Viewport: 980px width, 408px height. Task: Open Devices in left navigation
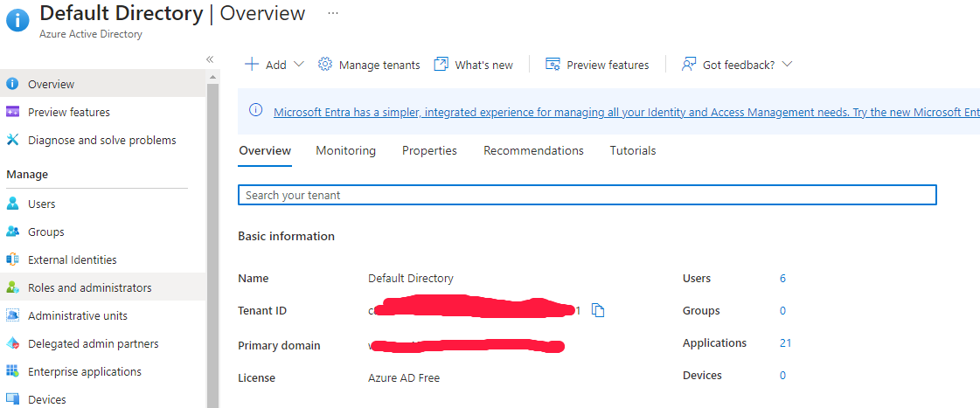(x=102, y=399)
